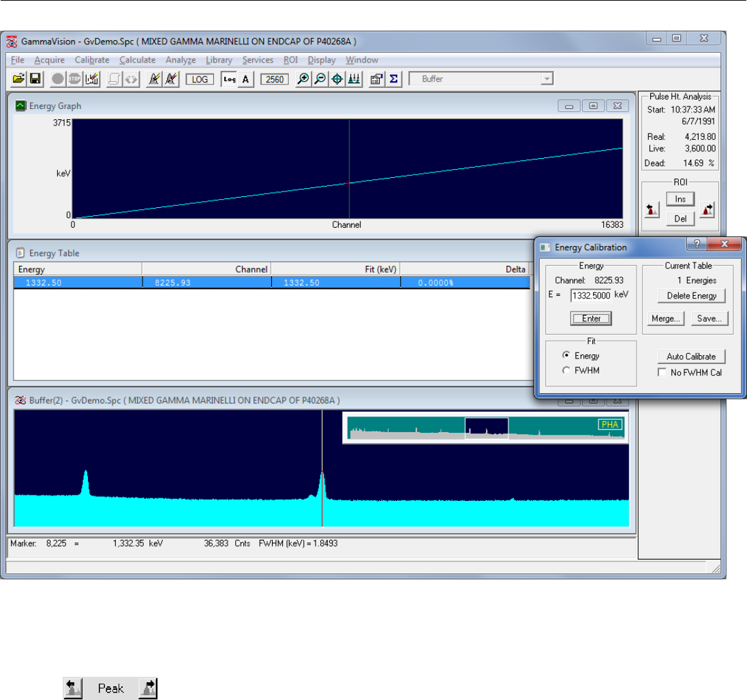
Task: Select the Energy fit radio button
Action: [566, 356]
